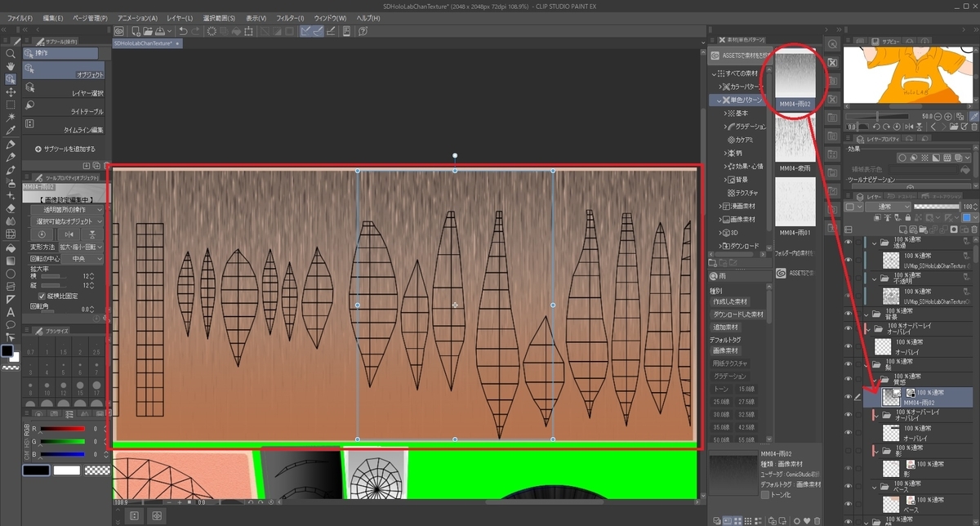The height and width of the screenshot is (526, 980).
Task: Select the Eyedropper tool
Action: click(11, 131)
